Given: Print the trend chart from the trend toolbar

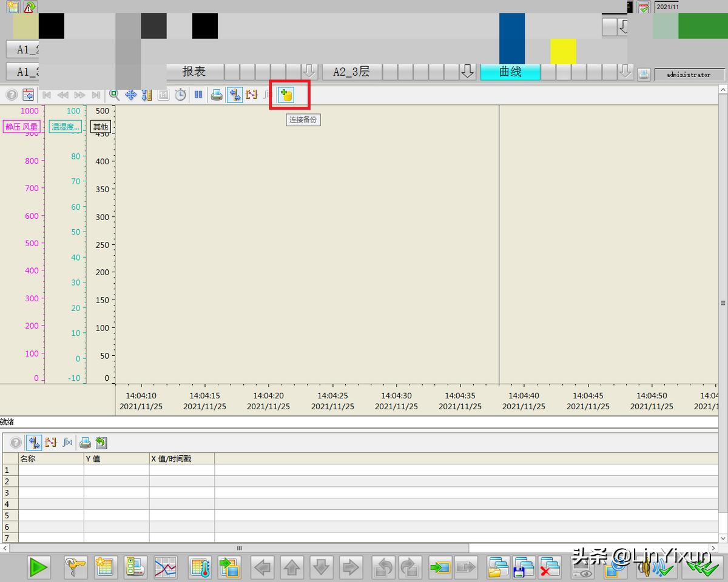Looking at the screenshot, I should 217,95.
